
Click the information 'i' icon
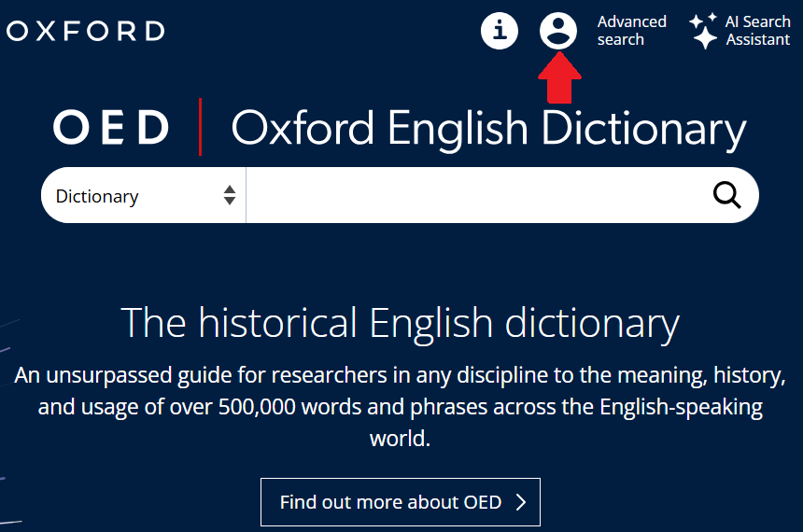pos(500,31)
